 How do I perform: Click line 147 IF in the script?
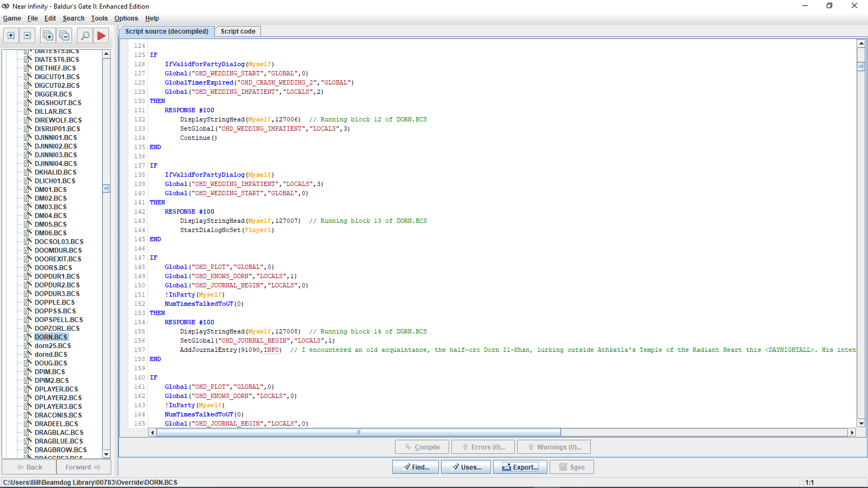click(x=154, y=258)
